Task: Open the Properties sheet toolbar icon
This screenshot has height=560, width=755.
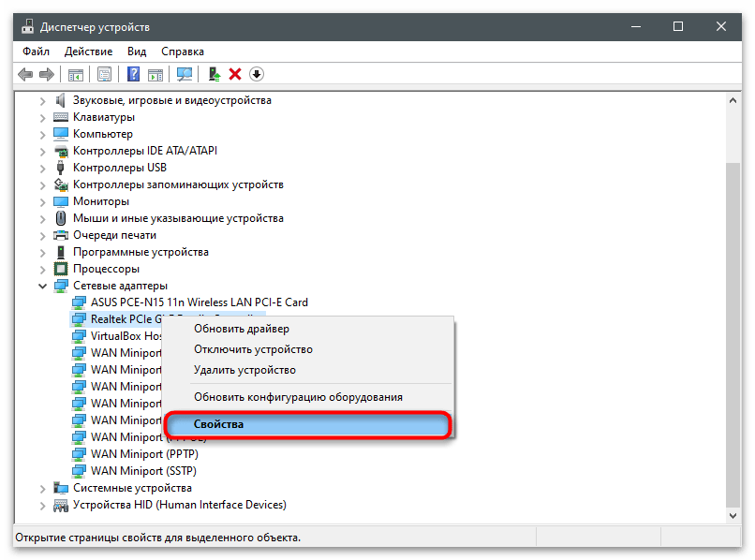Action: click(104, 74)
